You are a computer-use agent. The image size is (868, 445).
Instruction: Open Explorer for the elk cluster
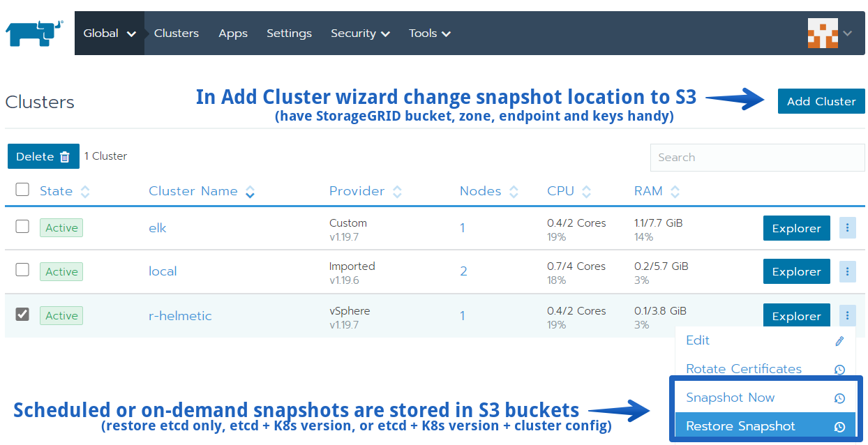click(797, 228)
